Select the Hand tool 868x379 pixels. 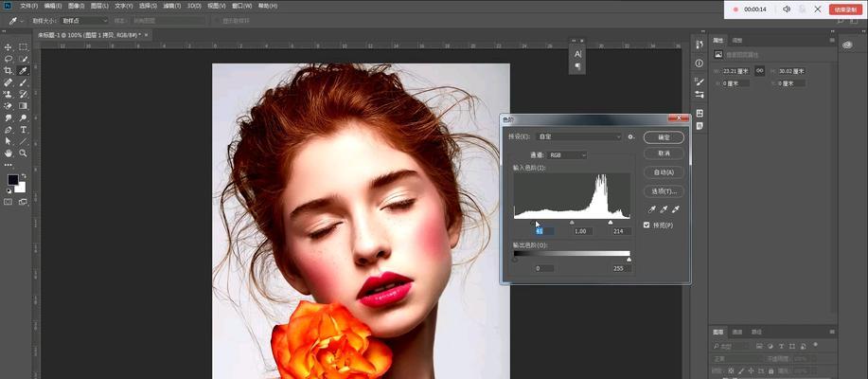[9, 153]
